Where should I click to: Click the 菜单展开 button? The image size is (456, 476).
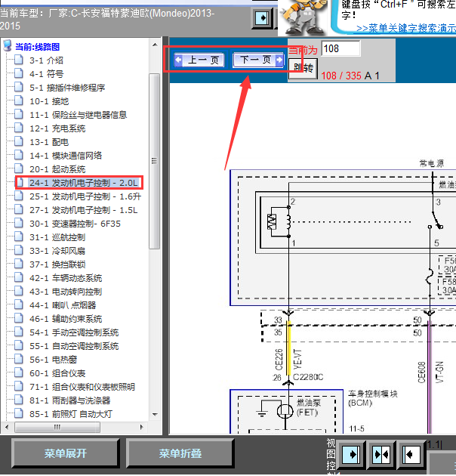[66, 453]
